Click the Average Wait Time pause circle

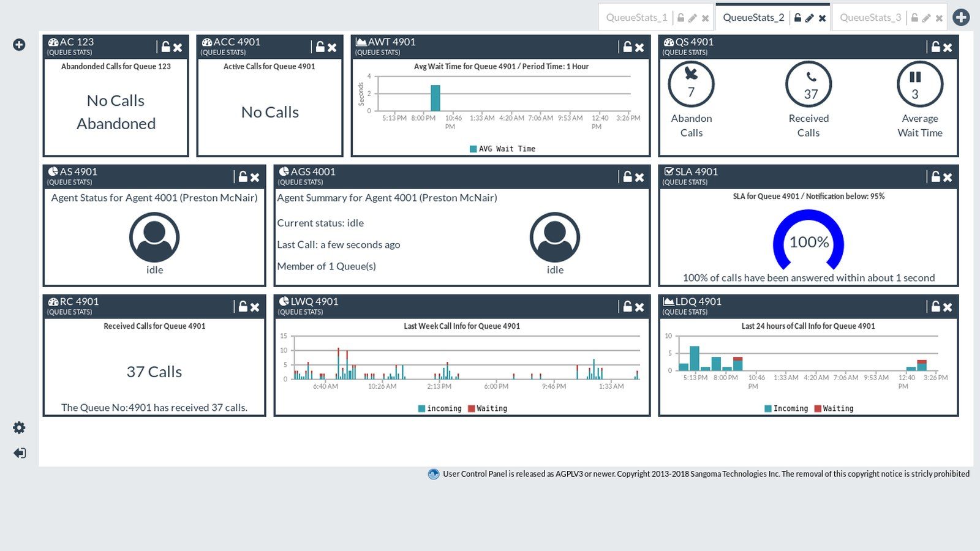[920, 84]
